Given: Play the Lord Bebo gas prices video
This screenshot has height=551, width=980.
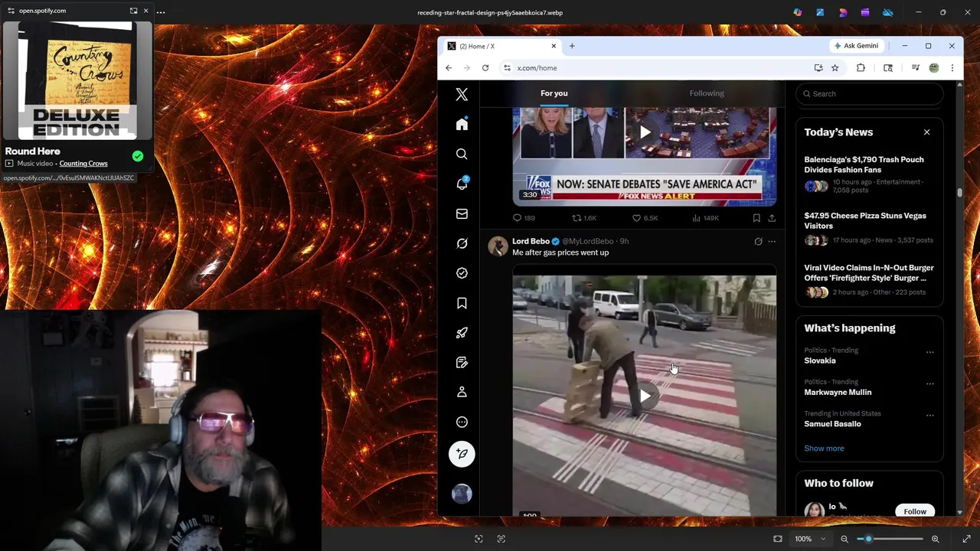Looking at the screenshot, I should pos(645,396).
